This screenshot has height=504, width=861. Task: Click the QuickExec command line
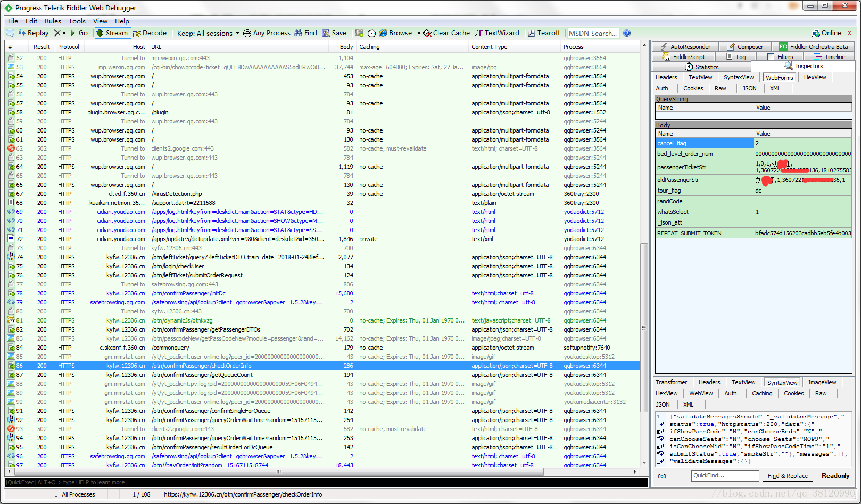327,482
